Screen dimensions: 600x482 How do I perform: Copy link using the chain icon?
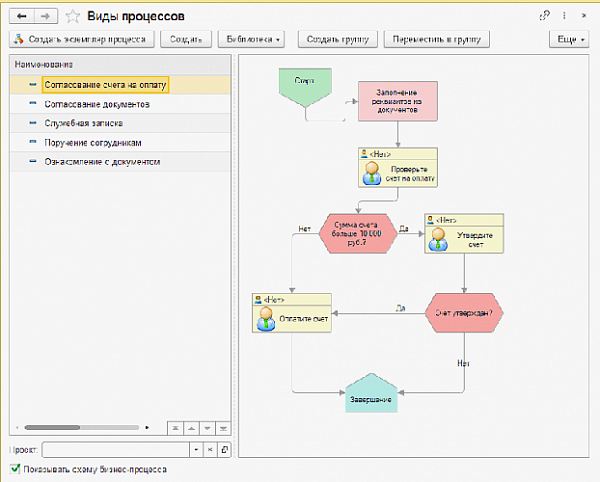(545, 16)
